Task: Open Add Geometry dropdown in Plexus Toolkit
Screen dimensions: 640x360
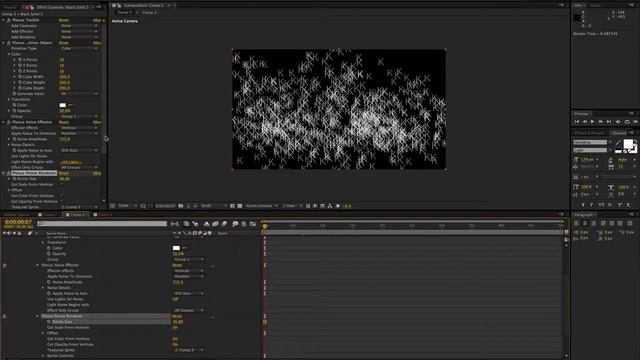Action: [x=79, y=26]
